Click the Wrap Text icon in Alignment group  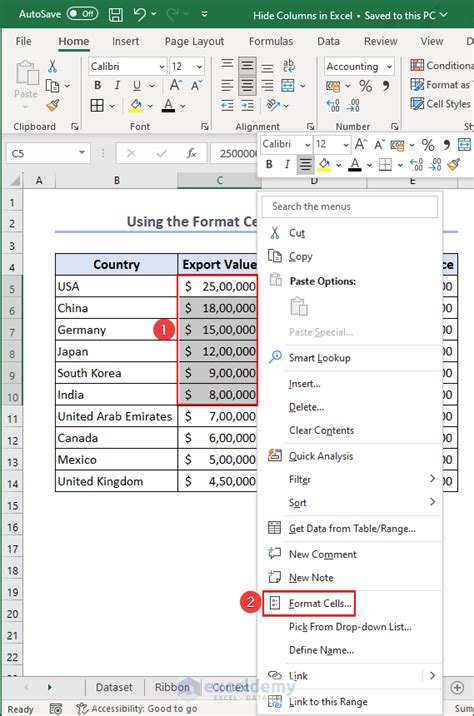point(289,66)
